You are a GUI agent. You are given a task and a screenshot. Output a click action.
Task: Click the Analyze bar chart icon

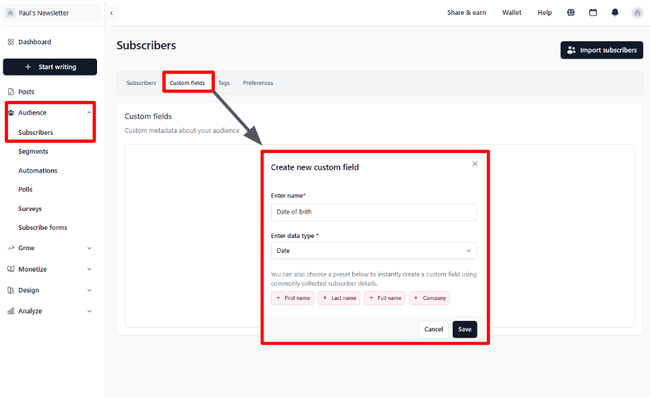tap(11, 311)
